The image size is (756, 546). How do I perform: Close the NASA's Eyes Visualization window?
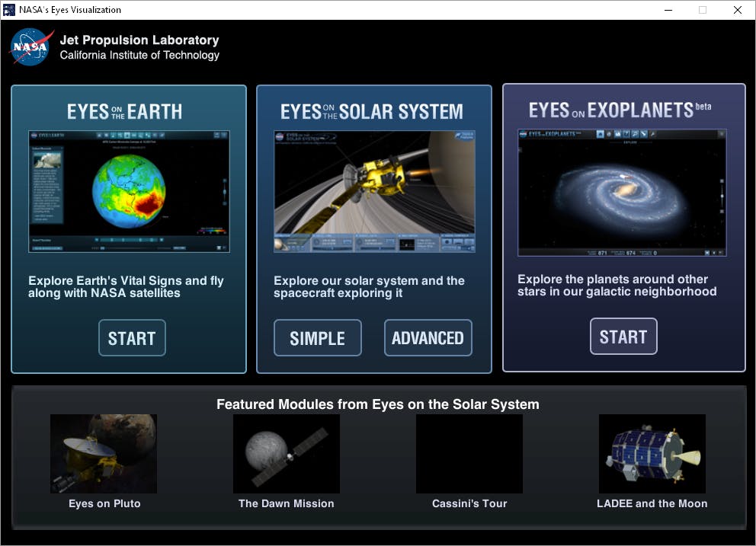tap(738, 10)
